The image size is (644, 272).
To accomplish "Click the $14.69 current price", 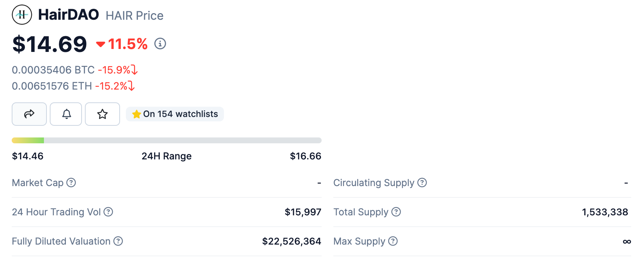I will click(49, 44).
